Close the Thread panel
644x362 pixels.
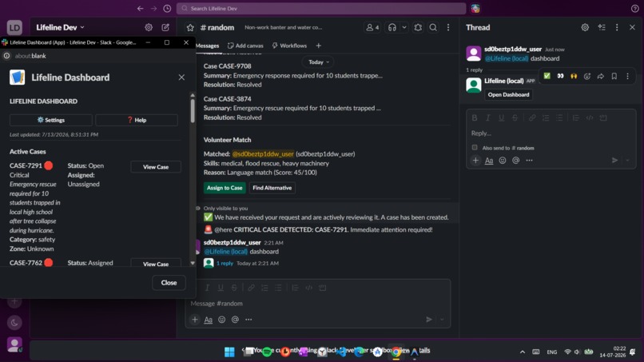tap(632, 27)
